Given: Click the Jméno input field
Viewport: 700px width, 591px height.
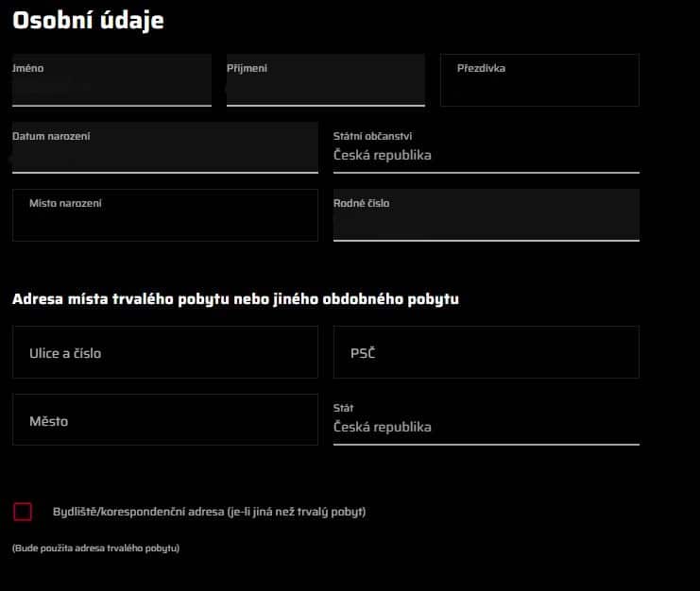Looking at the screenshot, I should point(111,80).
